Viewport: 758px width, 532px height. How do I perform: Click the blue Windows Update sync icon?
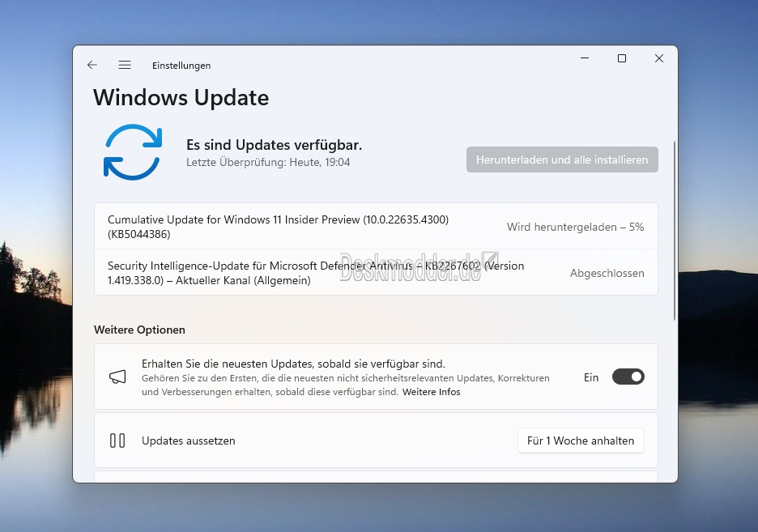pyautogui.click(x=133, y=152)
